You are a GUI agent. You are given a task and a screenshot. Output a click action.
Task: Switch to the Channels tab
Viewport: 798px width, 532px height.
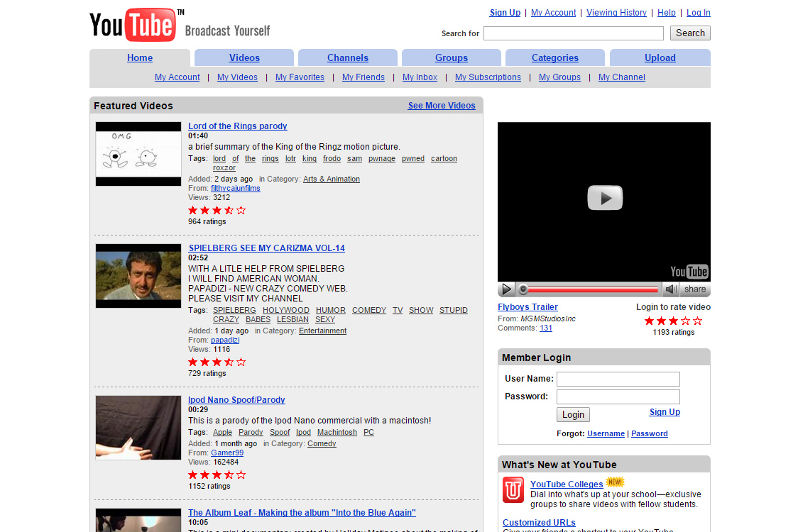(x=348, y=57)
